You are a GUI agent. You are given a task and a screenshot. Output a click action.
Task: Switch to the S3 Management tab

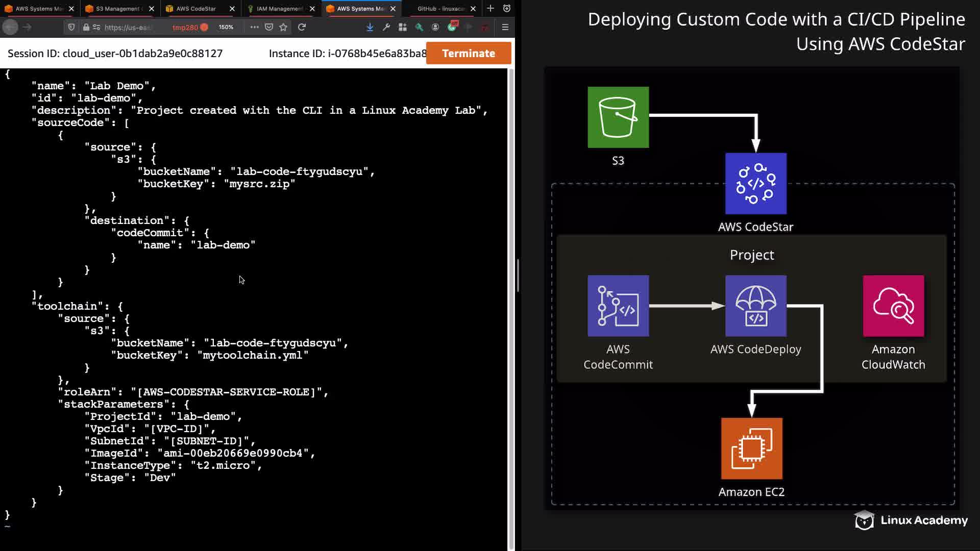117,9
